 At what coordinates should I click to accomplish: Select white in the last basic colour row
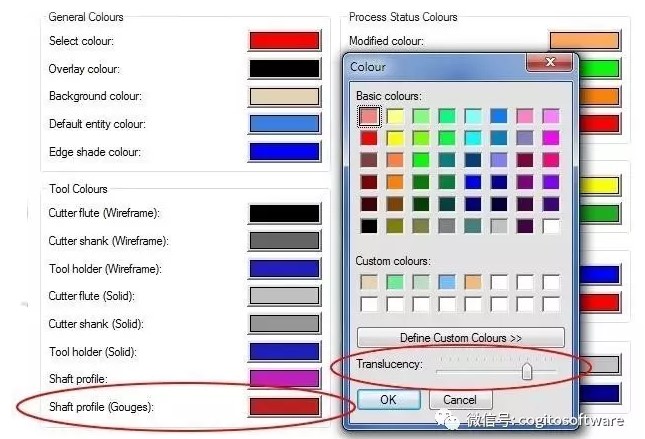pyautogui.click(x=551, y=226)
